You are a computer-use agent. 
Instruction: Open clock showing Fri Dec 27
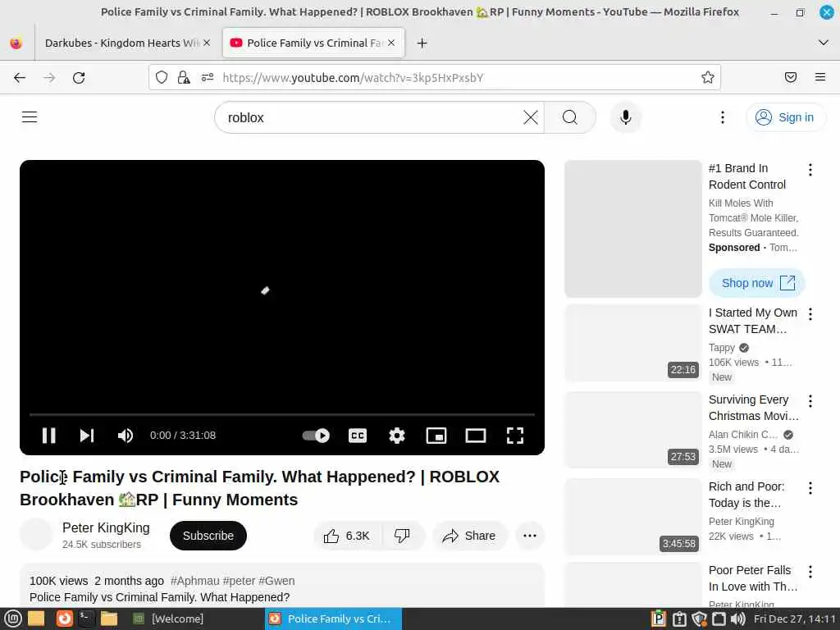pyautogui.click(x=794, y=619)
